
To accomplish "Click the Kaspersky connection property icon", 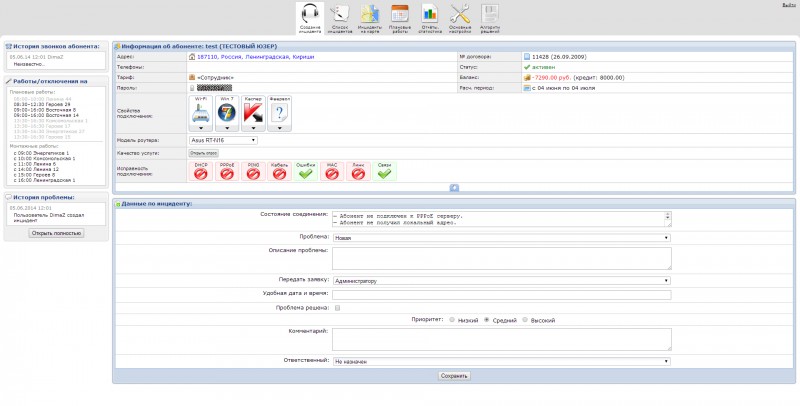I will [253, 112].
